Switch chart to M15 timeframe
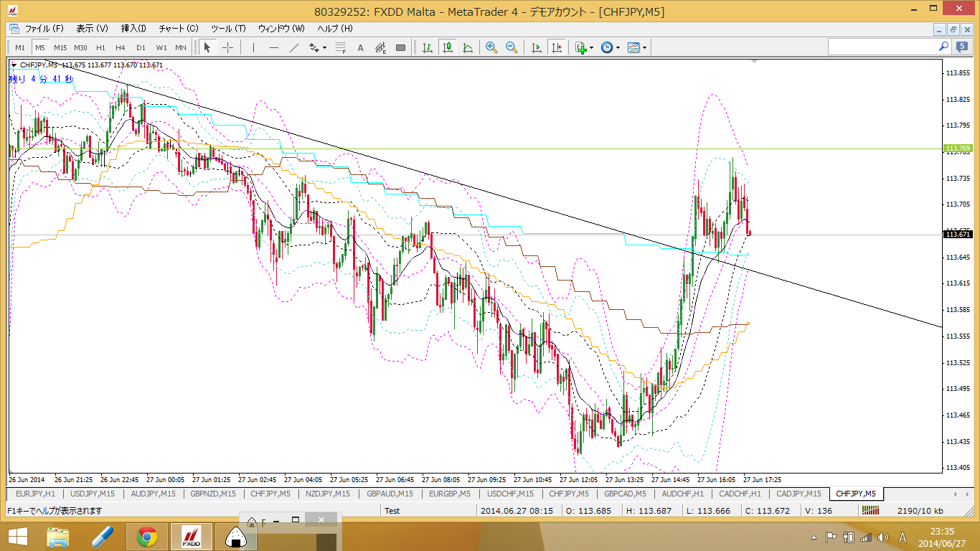Viewport: 980px width, 551px height. coord(60,47)
